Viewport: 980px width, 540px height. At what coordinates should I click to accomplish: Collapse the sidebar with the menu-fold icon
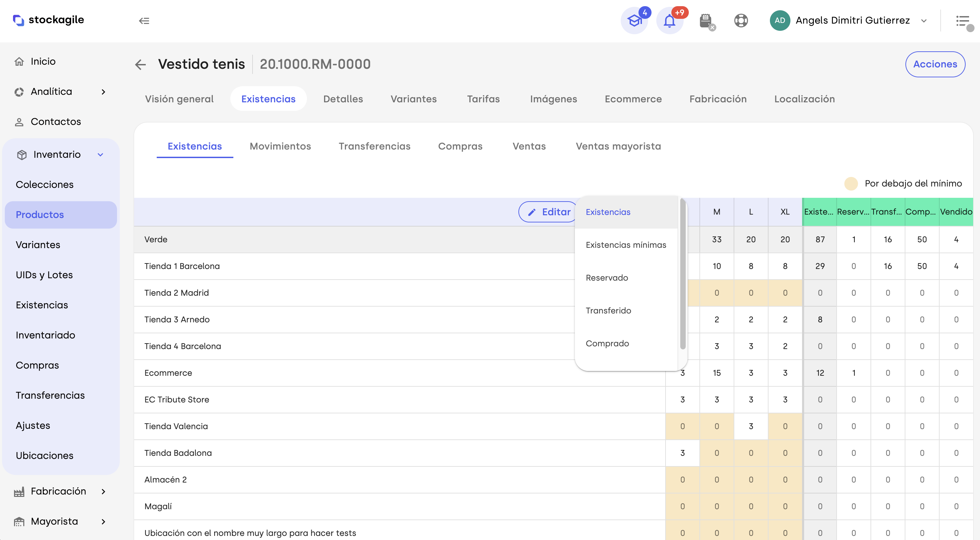[x=144, y=21]
